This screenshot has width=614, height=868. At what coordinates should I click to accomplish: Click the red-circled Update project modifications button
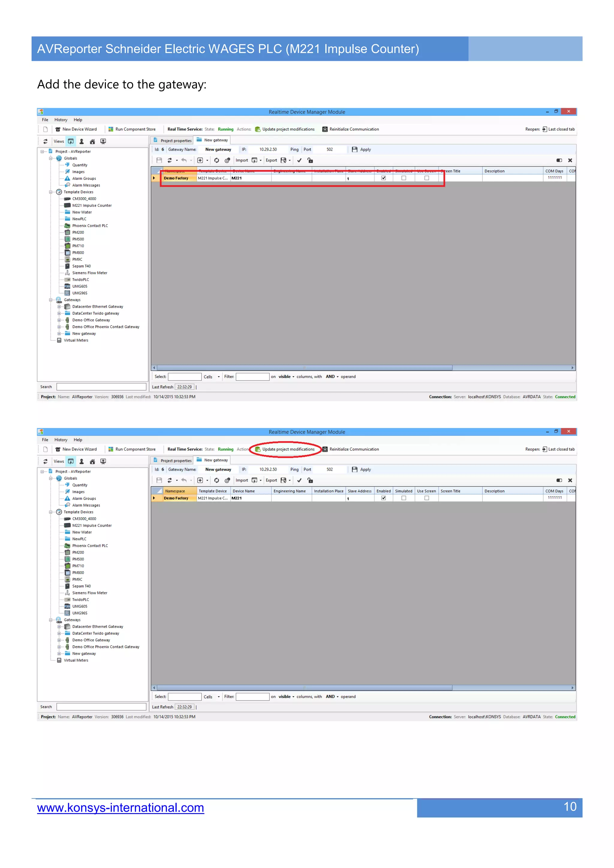pos(288,449)
